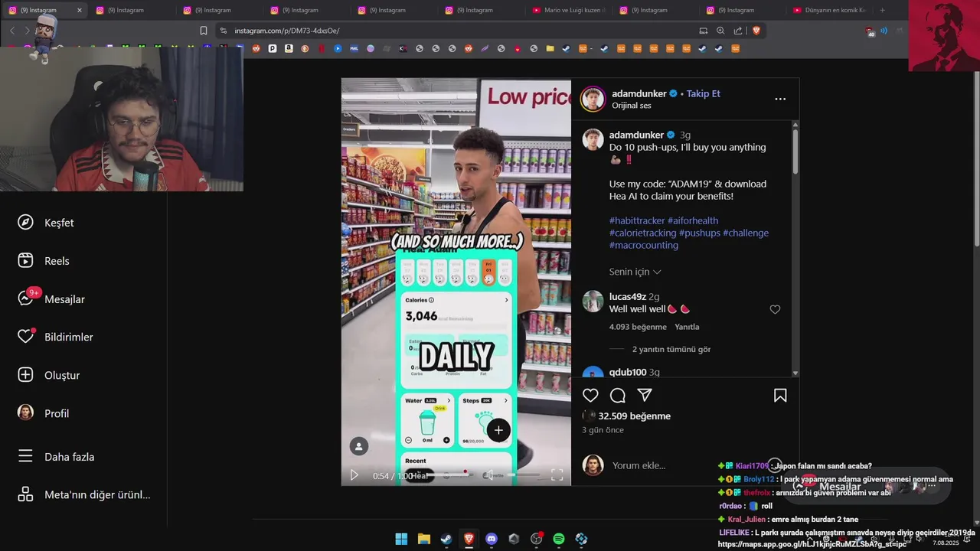Open #macrocounting hashtag link
This screenshot has height=551, width=980.
(x=644, y=245)
